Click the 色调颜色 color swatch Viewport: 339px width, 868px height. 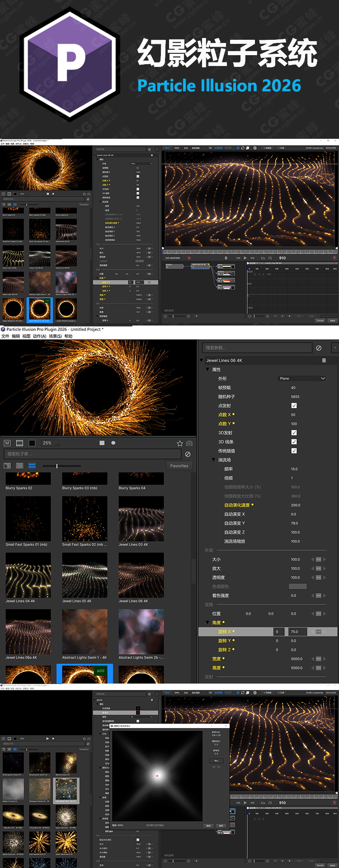click(x=297, y=586)
